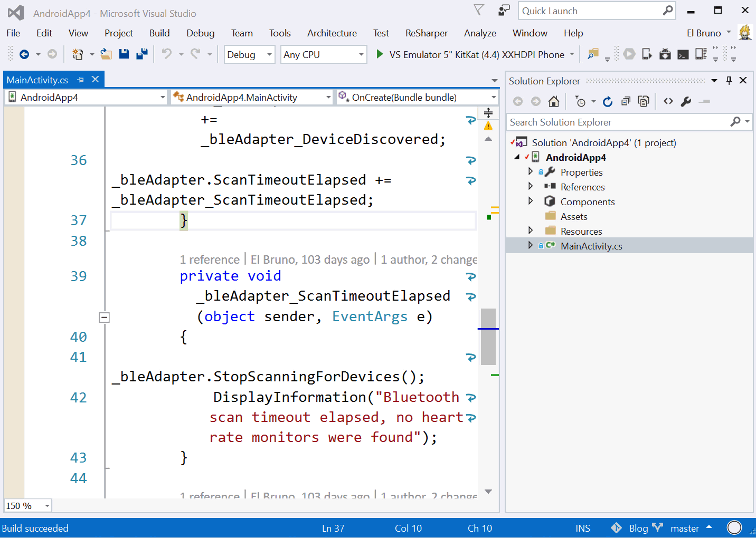Screen dimensions: 756x538
Task: Click the Open File folder icon
Action: [106, 54]
